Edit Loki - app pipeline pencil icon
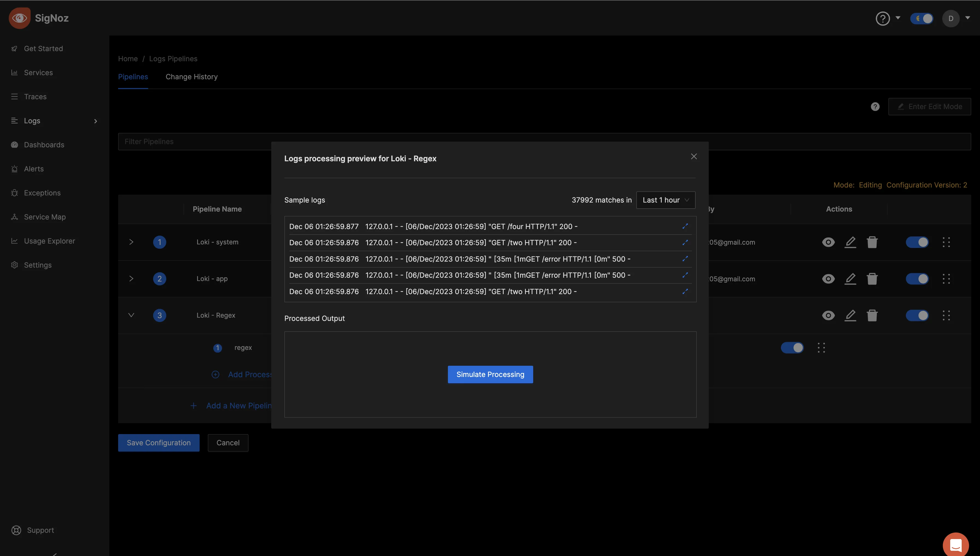This screenshot has height=556, width=980. click(850, 279)
